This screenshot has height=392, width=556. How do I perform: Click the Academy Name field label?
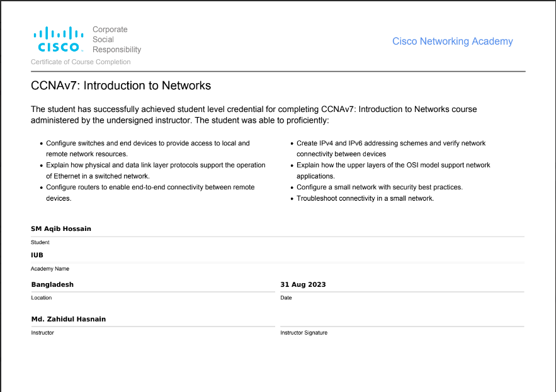(50, 269)
